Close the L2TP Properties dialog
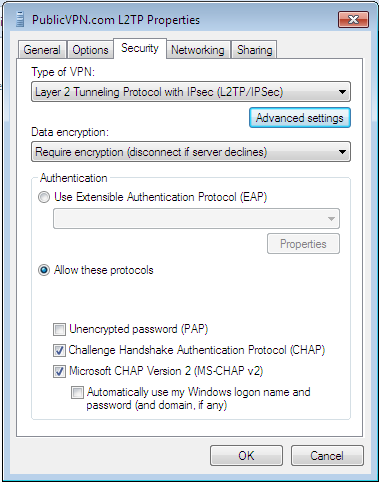 coord(353,20)
